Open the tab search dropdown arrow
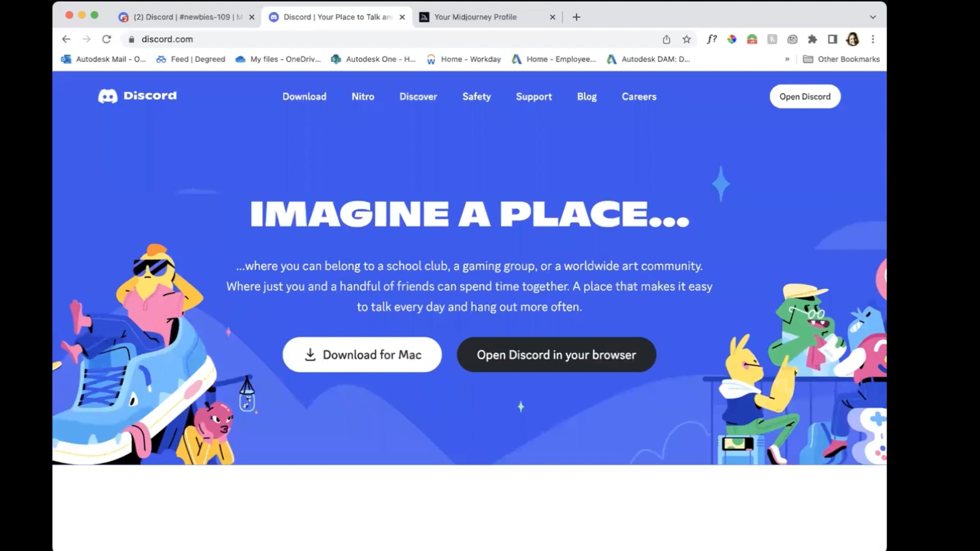 point(873,17)
